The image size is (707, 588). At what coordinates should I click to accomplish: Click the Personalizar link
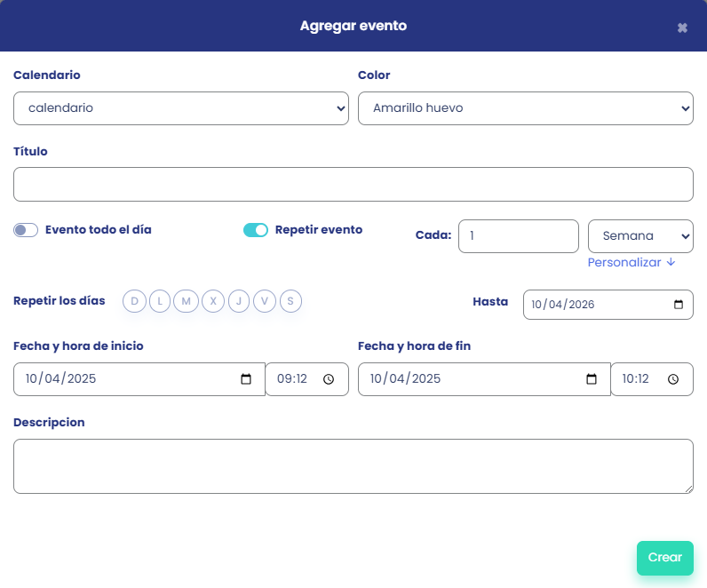[632, 262]
